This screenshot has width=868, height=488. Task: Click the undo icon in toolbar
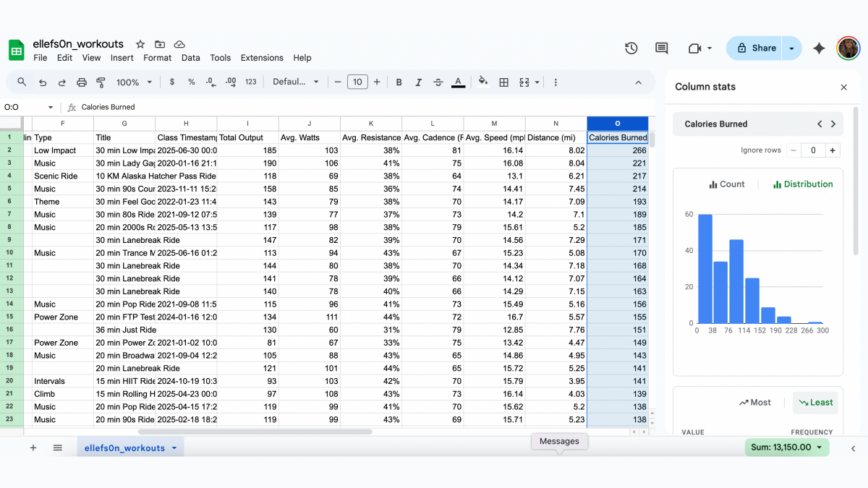click(x=43, y=82)
